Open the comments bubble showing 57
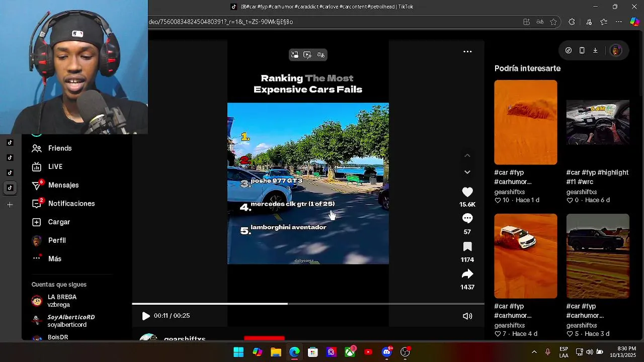644x362 pixels. (x=467, y=218)
